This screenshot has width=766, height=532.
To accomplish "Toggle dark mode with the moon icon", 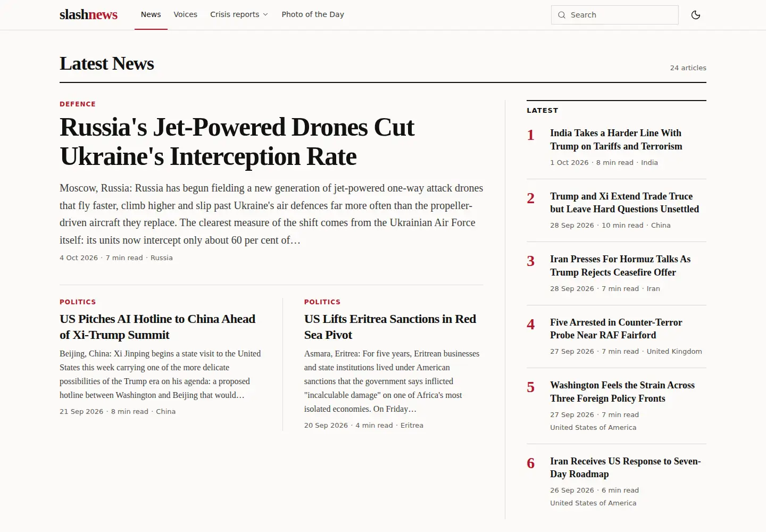I will pyautogui.click(x=695, y=15).
